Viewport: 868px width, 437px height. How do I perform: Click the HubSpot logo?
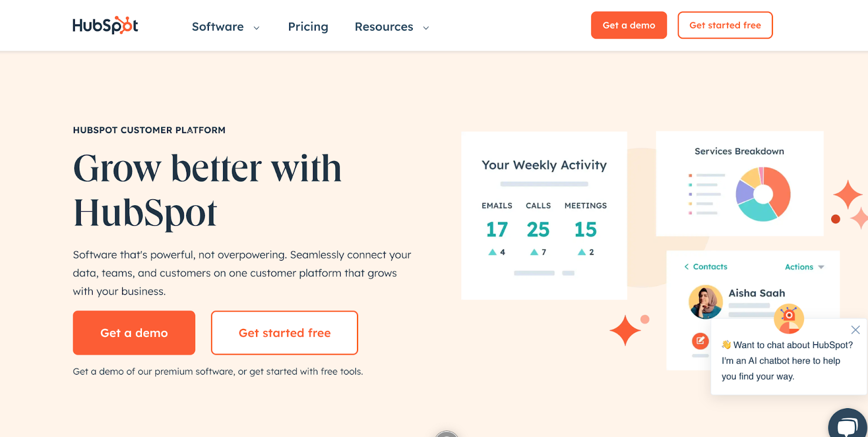point(105,26)
